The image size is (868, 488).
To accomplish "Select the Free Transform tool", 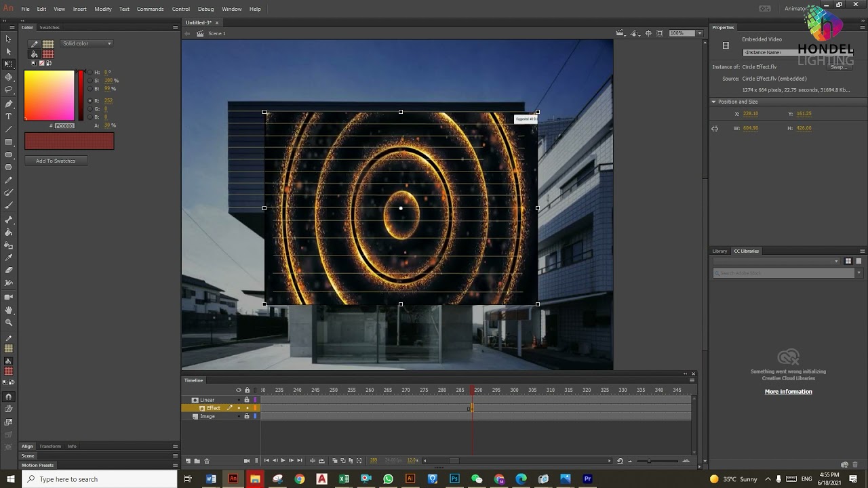I will (x=9, y=64).
